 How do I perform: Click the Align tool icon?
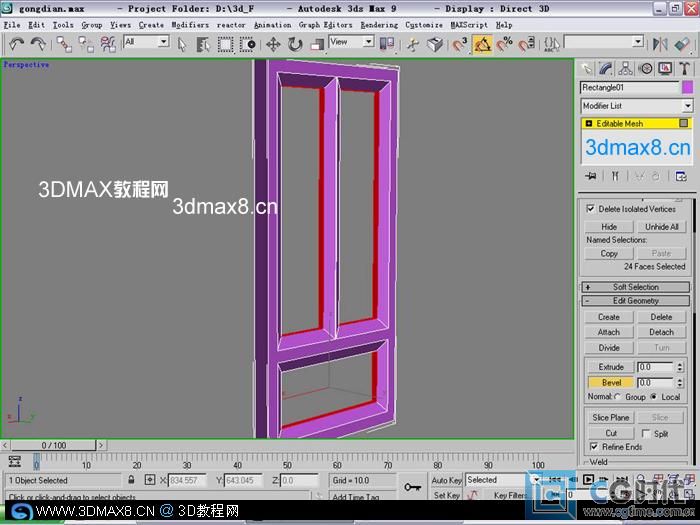coord(682,44)
